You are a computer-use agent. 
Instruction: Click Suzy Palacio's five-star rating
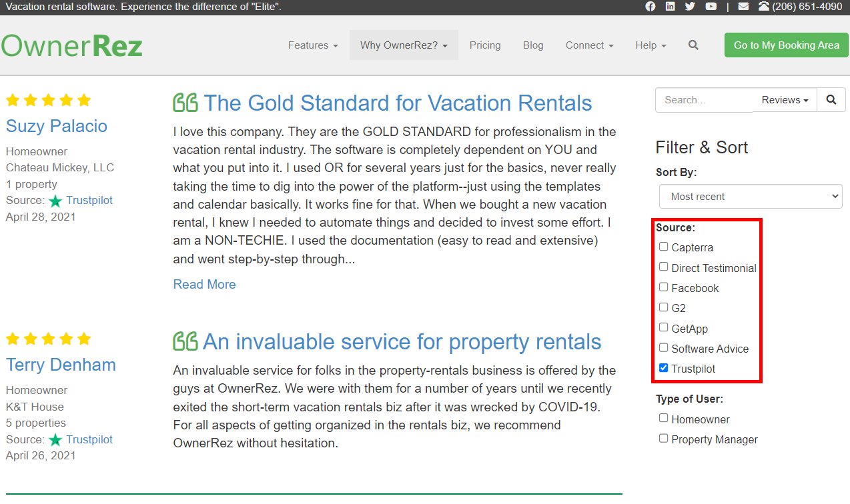pyautogui.click(x=48, y=100)
